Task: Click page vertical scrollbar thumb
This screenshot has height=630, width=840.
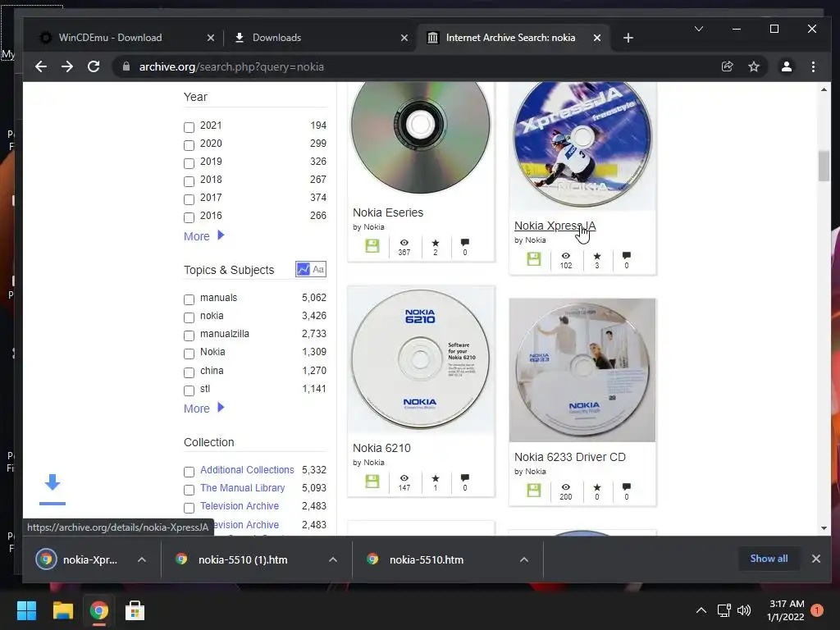Action: [824, 166]
